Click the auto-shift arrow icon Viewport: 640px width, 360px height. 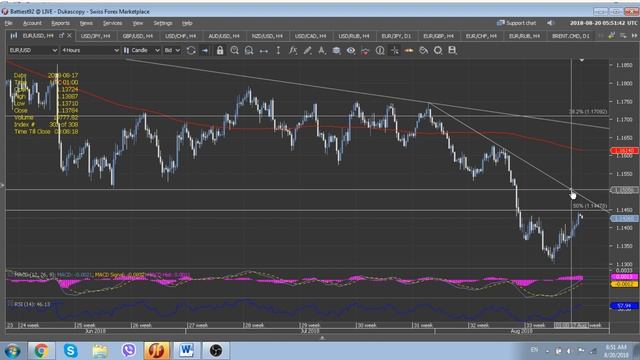[205, 50]
